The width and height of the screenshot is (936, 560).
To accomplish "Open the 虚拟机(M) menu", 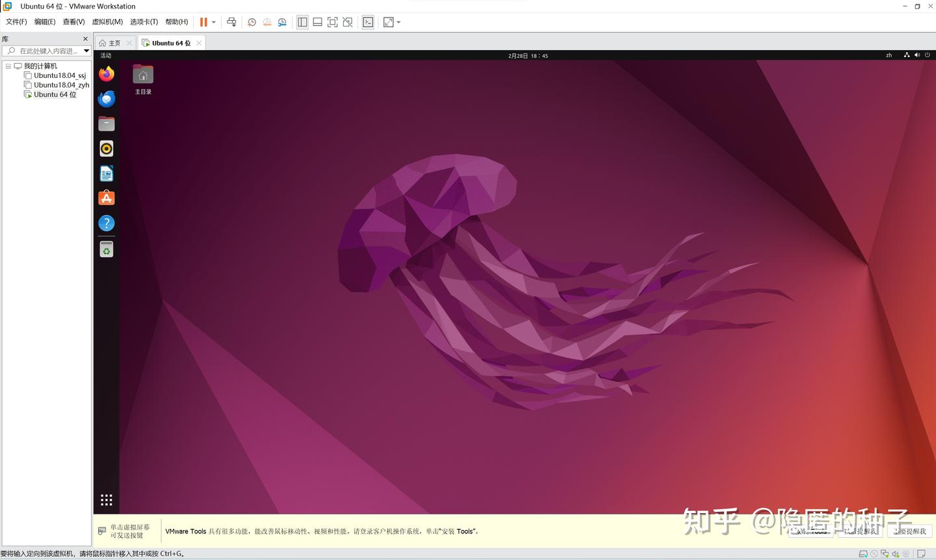I will point(107,21).
